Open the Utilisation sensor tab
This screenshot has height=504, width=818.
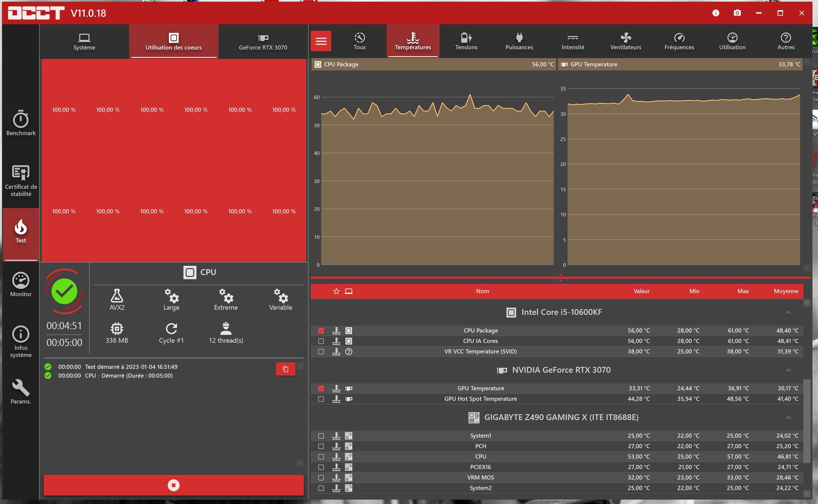point(732,41)
